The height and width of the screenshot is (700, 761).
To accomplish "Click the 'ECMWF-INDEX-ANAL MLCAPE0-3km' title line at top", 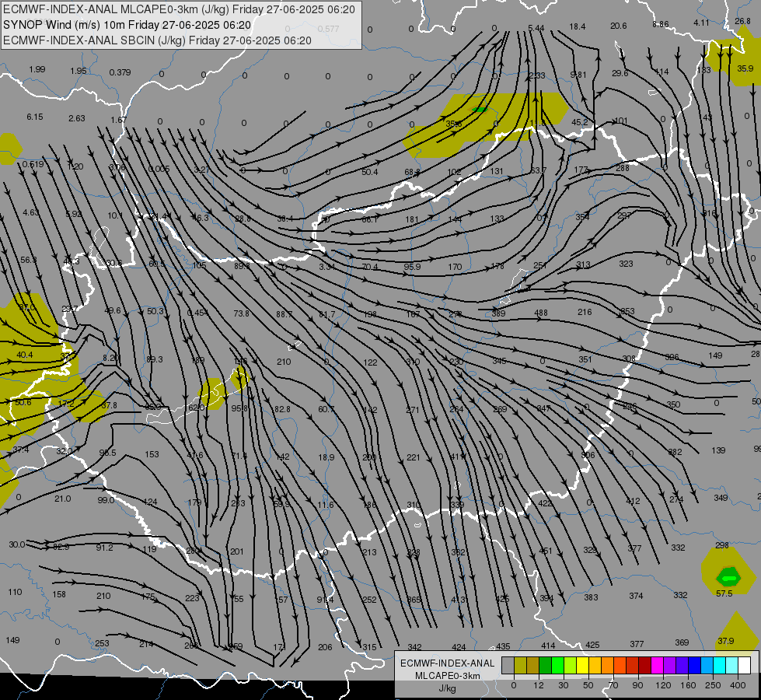I will [x=179, y=9].
